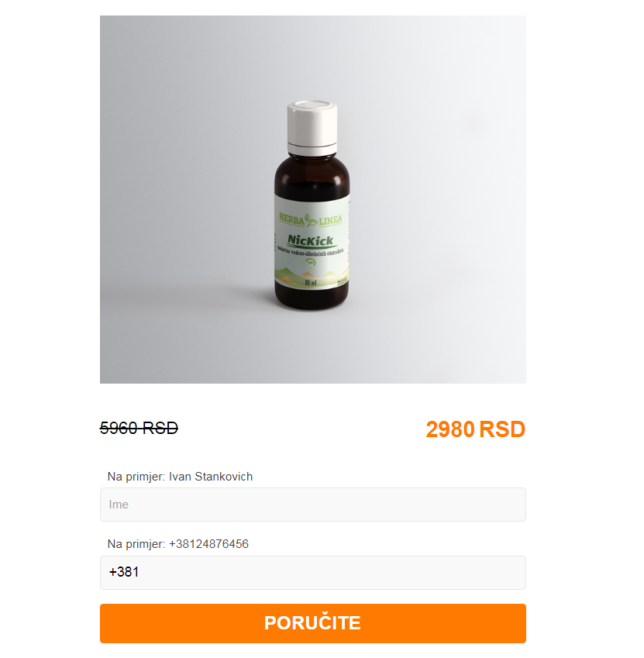Click the crossed-out 5960 RSD price
The image size is (644, 658).
(x=139, y=428)
